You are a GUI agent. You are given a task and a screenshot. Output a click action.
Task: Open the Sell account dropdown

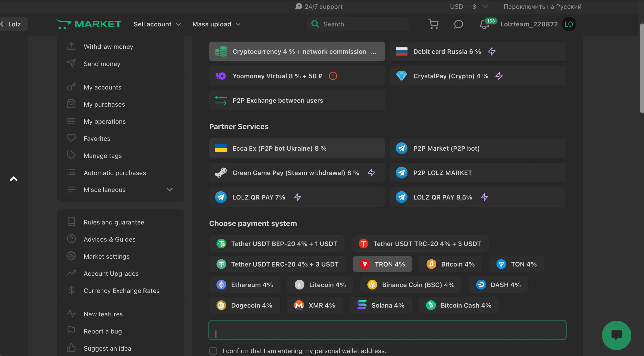click(157, 24)
